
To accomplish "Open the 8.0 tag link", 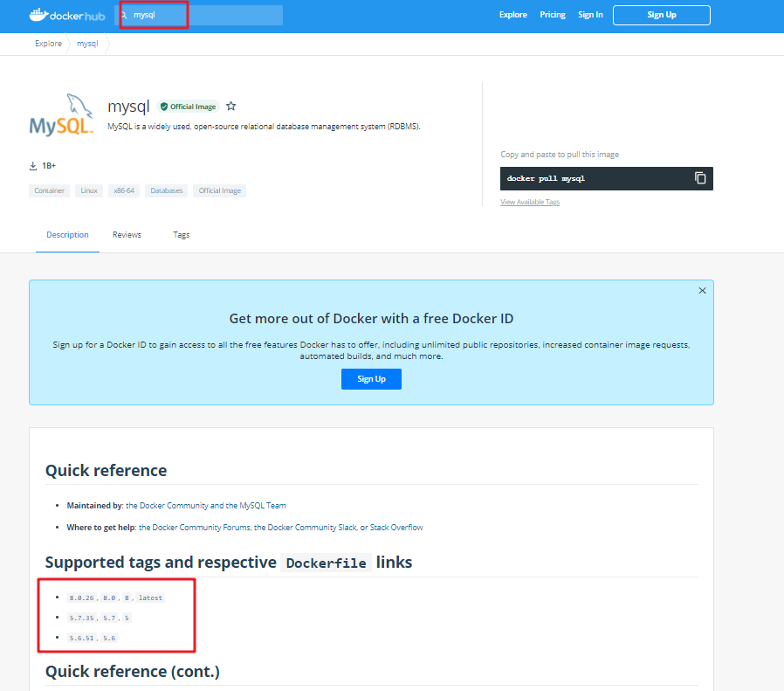I will [109, 598].
